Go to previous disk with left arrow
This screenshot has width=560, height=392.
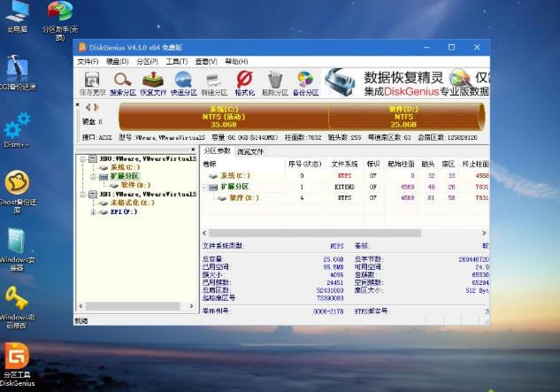pyautogui.click(x=88, y=107)
